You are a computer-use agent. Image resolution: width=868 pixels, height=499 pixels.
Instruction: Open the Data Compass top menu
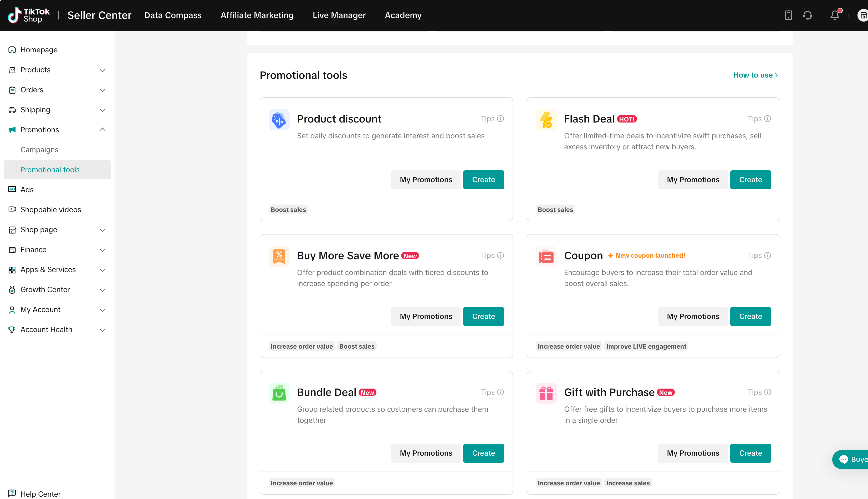(x=173, y=16)
